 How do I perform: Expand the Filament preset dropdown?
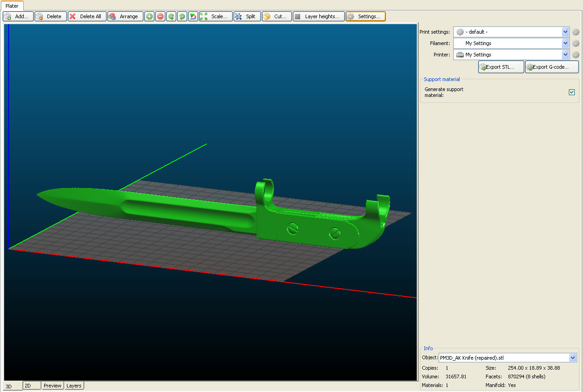tap(565, 43)
